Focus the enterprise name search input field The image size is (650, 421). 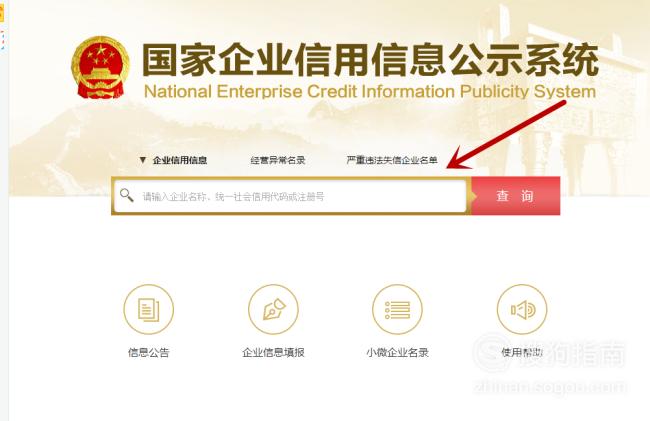[x=291, y=196]
